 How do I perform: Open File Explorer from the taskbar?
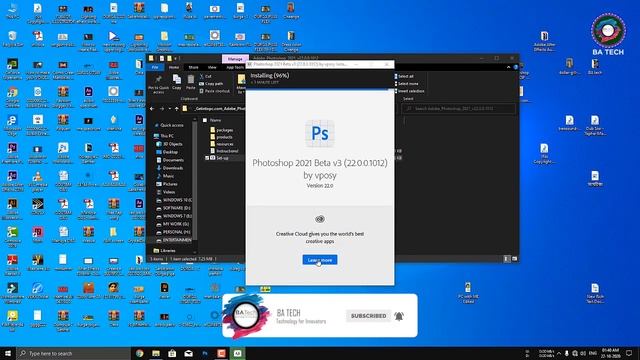[156, 353]
